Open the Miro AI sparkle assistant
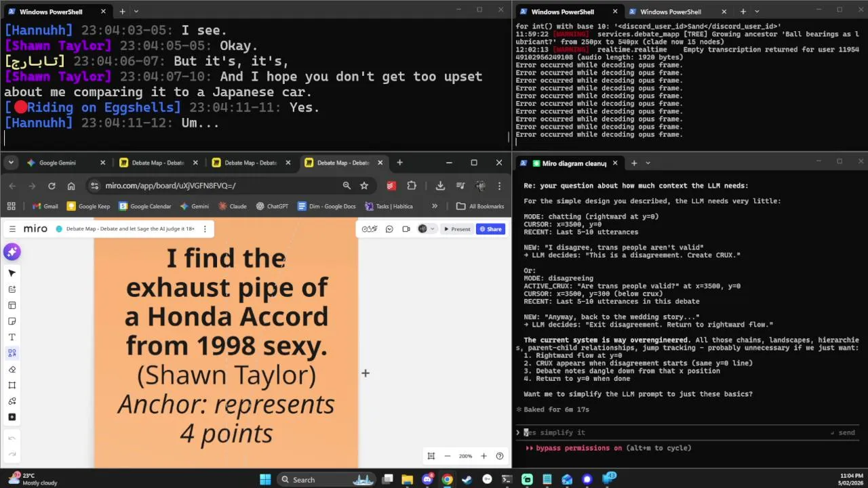Image resolution: width=868 pixels, height=488 pixels. [12, 252]
